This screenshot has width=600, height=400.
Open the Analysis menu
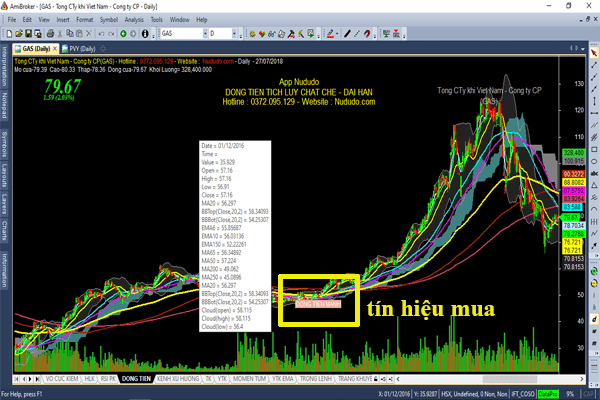click(x=136, y=19)
